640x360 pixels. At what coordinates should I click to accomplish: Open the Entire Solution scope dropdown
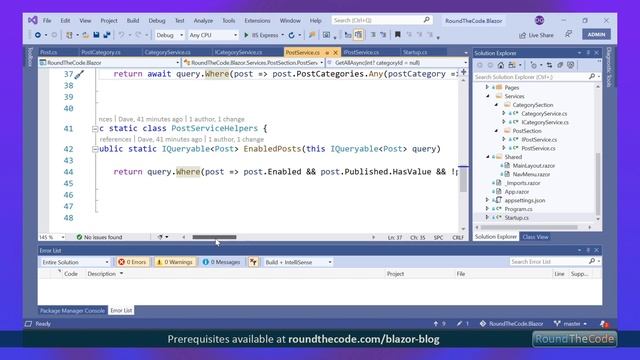pos(75,262)
